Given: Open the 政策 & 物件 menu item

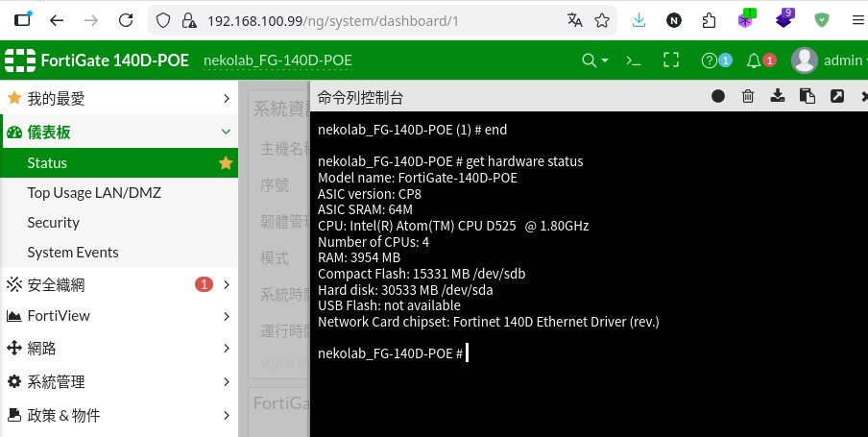Looking at the screenshot, I should click(119, 415).
